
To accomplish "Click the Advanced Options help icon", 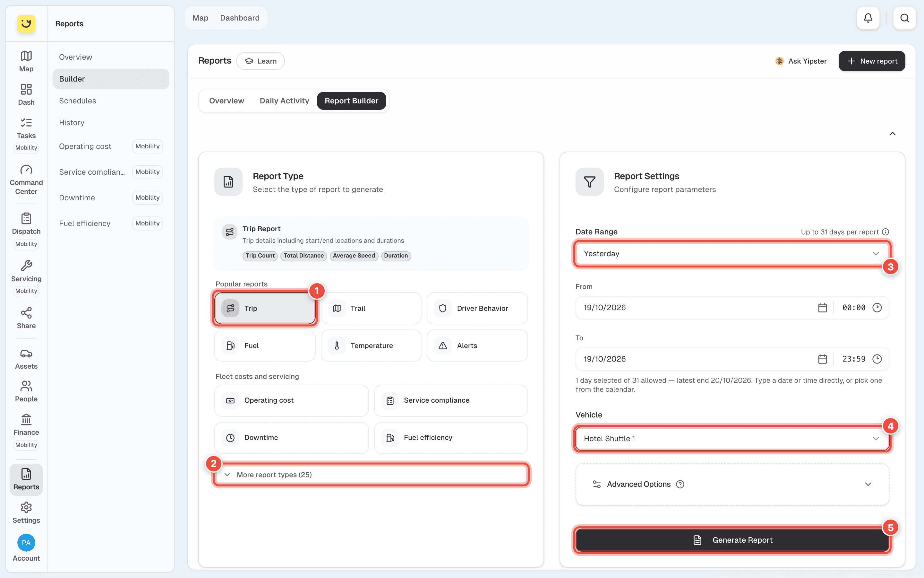I will pos(680,484).
